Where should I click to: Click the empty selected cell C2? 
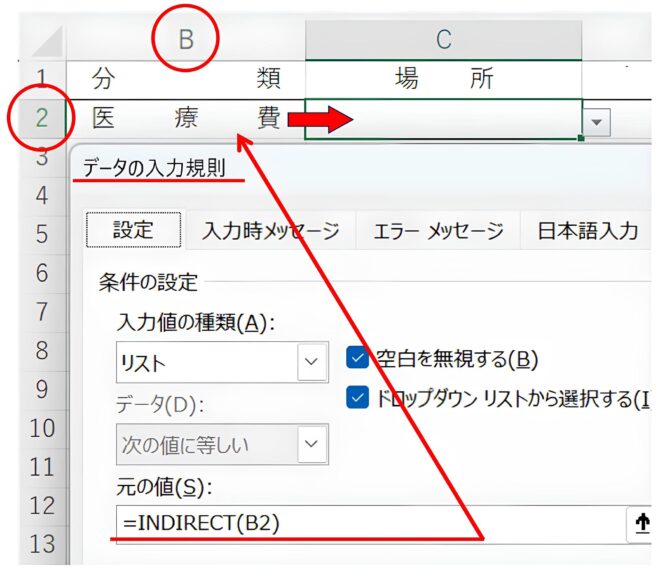[x=444, y=119]
